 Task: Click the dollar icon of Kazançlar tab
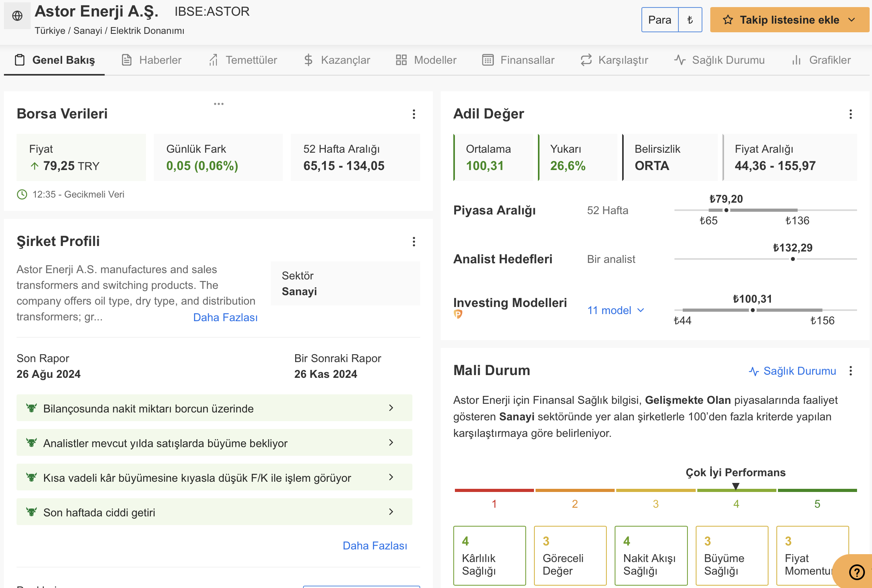[x=309, y=60]
